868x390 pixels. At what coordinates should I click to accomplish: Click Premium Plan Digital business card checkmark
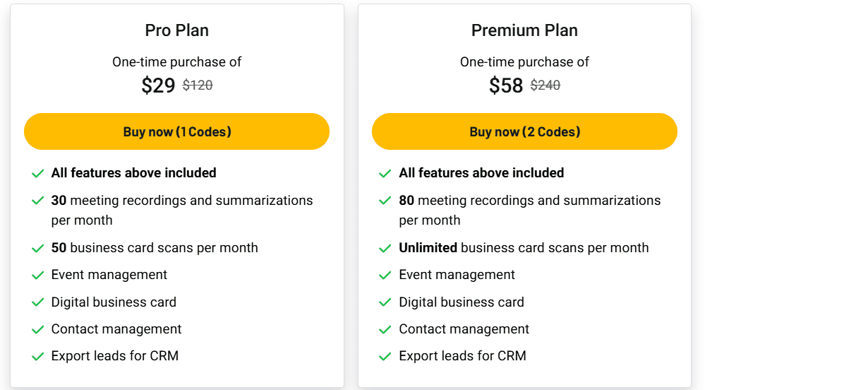[385, 302]
